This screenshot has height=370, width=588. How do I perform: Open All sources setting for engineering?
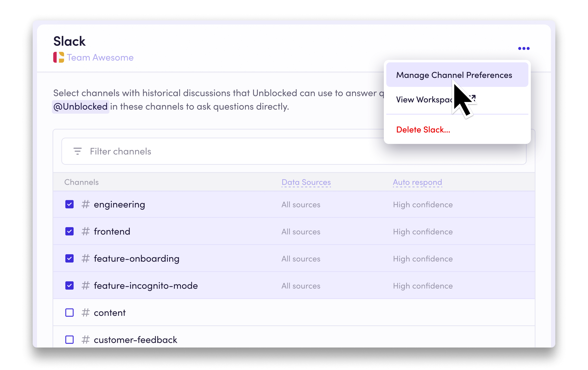tap(301, 205)
